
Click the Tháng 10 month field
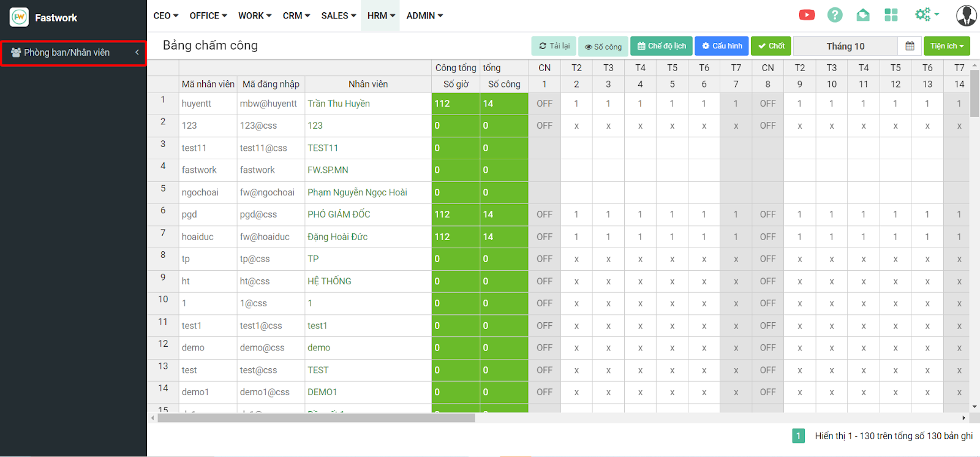845,46
